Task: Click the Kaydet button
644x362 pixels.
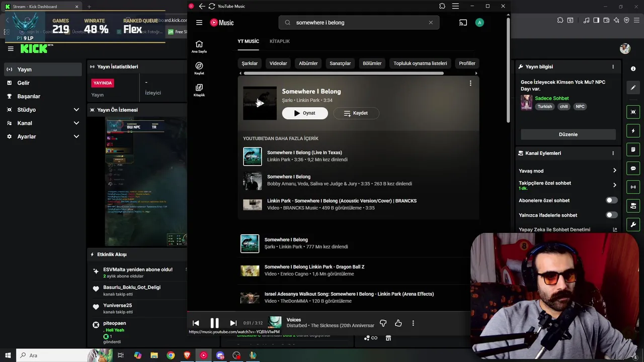Action: coord(356,113)
